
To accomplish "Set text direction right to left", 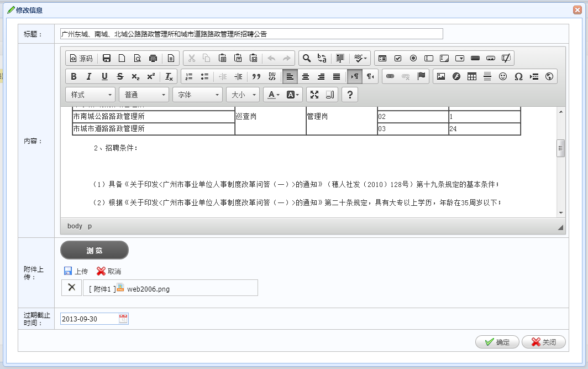I will coord(370,76).
